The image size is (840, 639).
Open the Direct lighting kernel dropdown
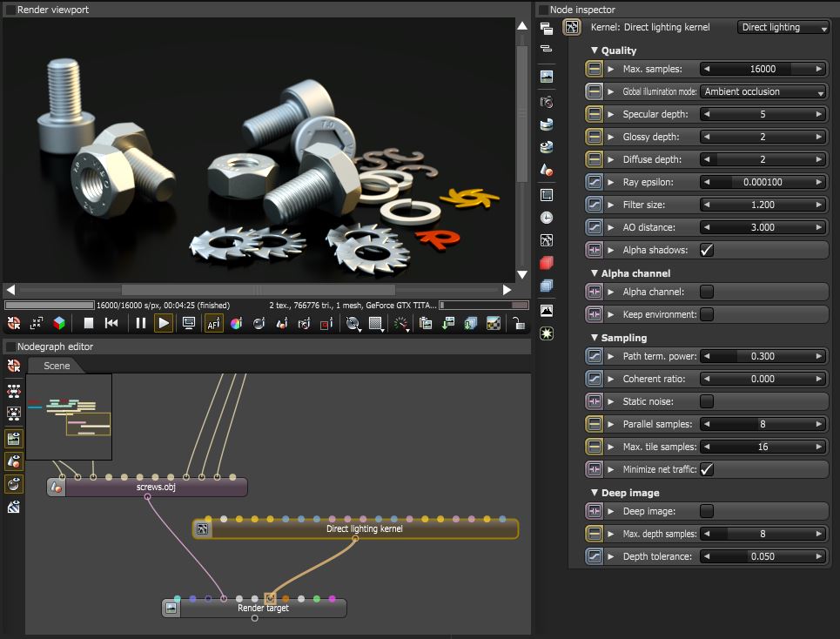(782, 27)
